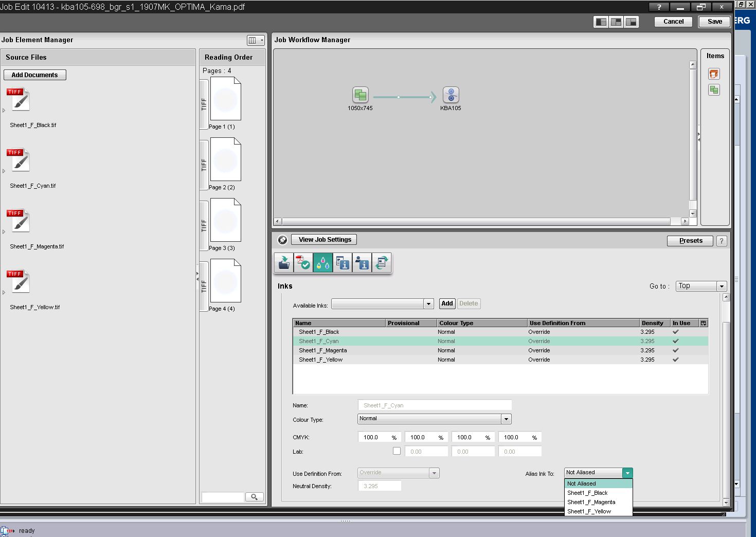Toggle In Use check for Sheet1_F_Black
The height and width of the screenshot is (537, 756).
pyautogui.click(x=676, y=332)
